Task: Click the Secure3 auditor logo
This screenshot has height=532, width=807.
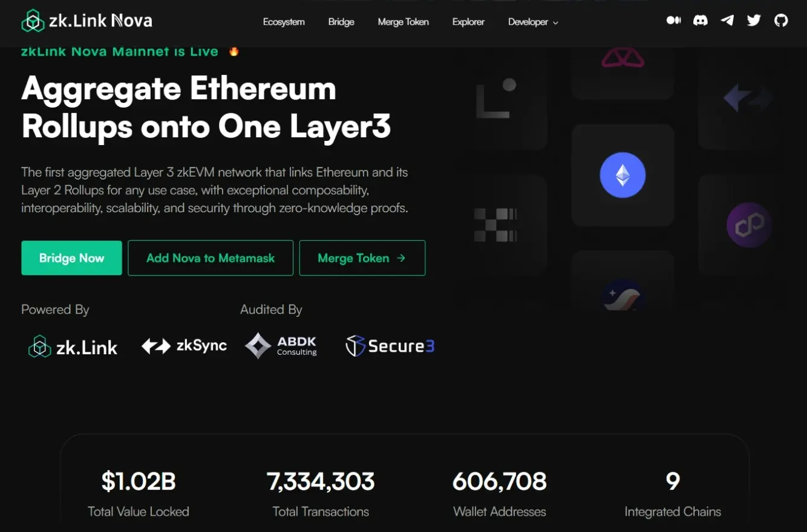Action: 390,346
